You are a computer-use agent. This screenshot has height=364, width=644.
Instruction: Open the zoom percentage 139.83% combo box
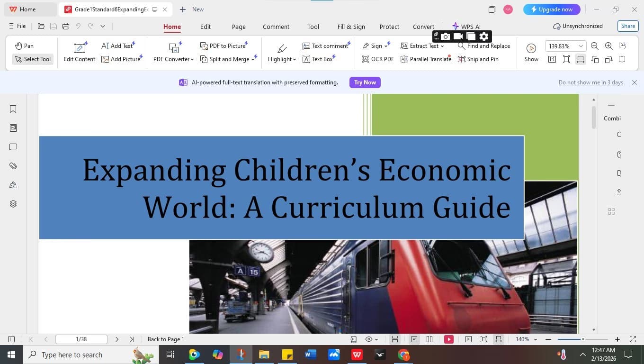[565, 46]
